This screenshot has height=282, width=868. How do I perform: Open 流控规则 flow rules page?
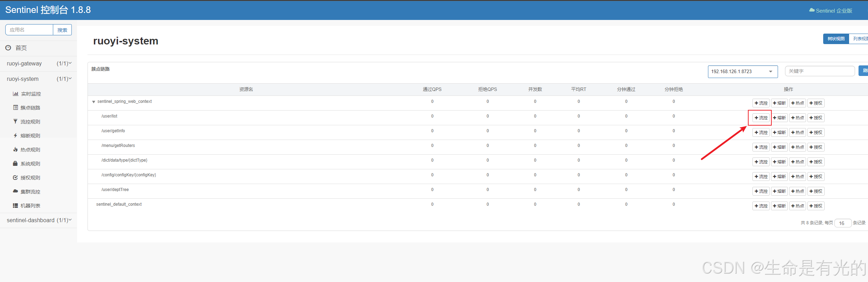pos(30,122)
